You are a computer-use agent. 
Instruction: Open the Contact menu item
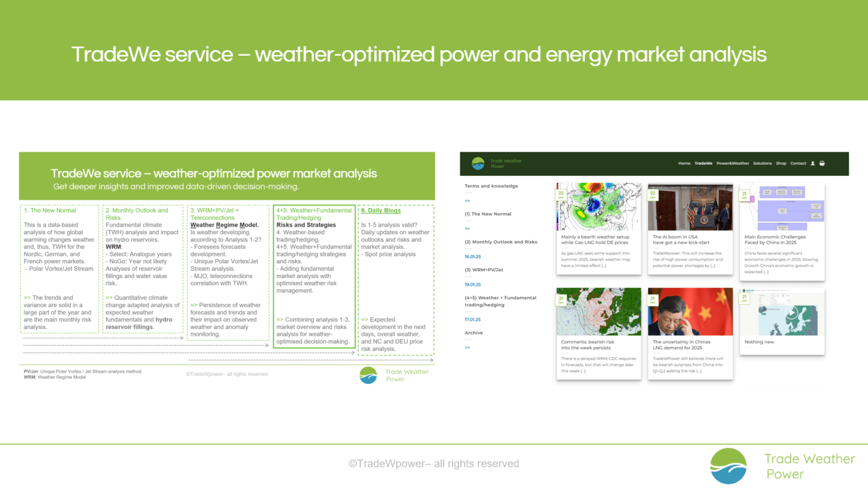click(798, 163)
